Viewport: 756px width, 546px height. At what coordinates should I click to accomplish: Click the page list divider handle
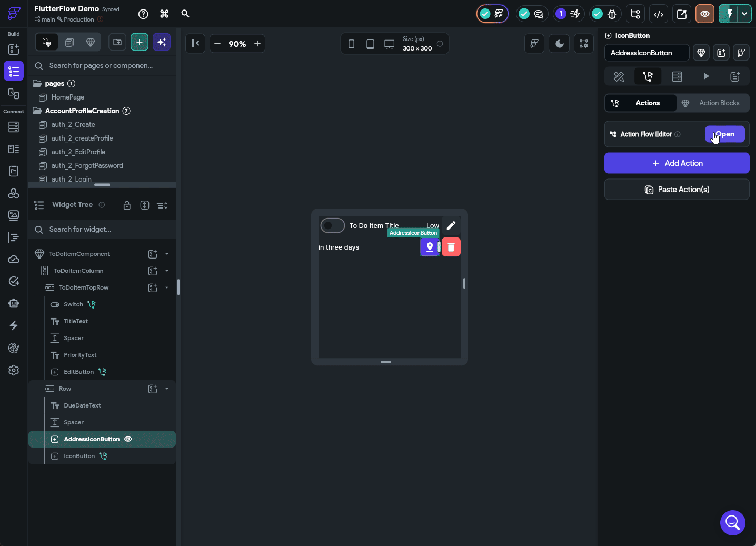tap(102, 185)
